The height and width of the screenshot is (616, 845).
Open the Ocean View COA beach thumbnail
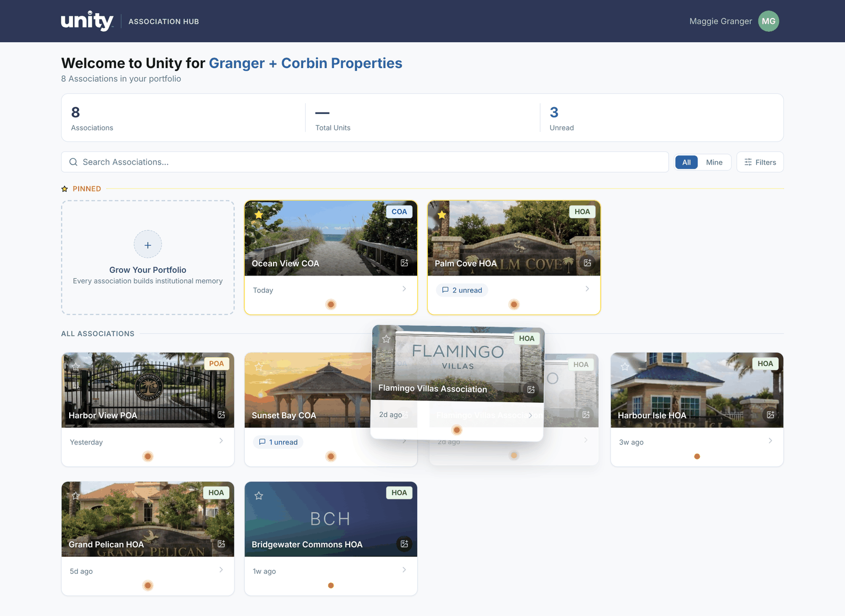[331, 238]
